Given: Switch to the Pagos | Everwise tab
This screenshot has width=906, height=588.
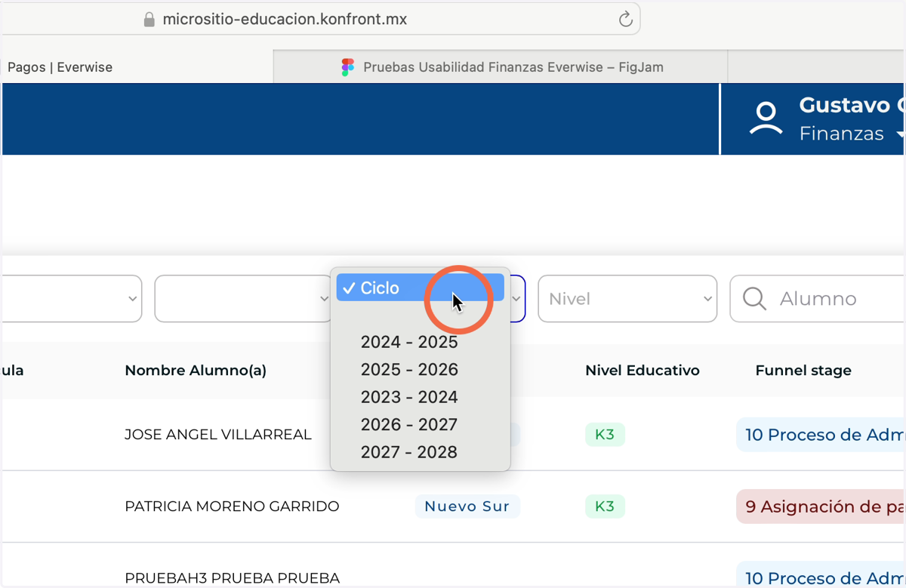Looking at the screenshot, I should coord(136,67).
